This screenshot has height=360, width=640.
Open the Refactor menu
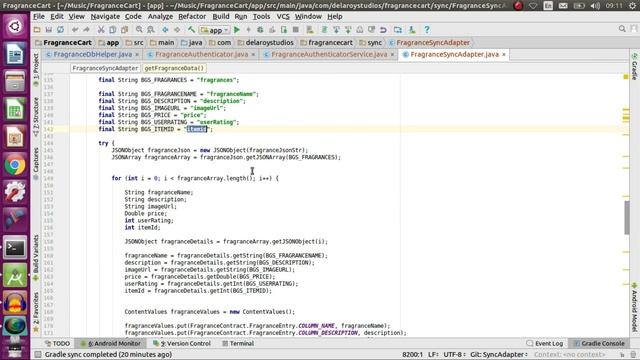point(192,17)
